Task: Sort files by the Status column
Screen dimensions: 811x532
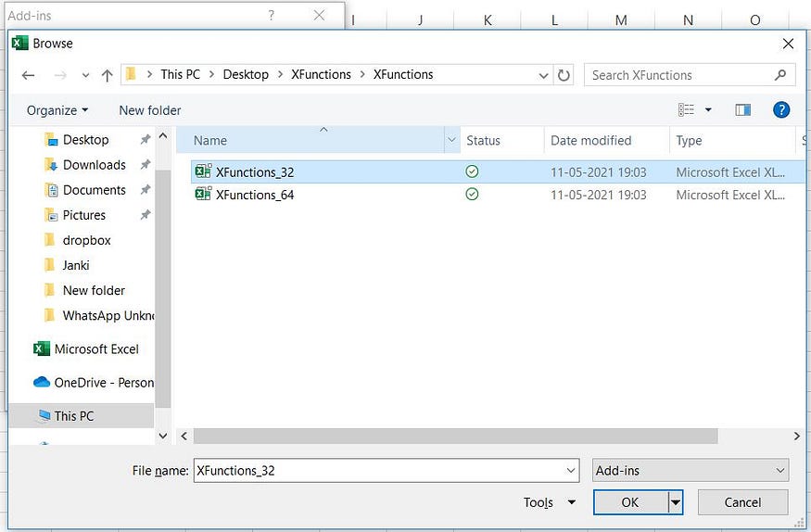Action: pyautogui.click(x=483, y=141)
